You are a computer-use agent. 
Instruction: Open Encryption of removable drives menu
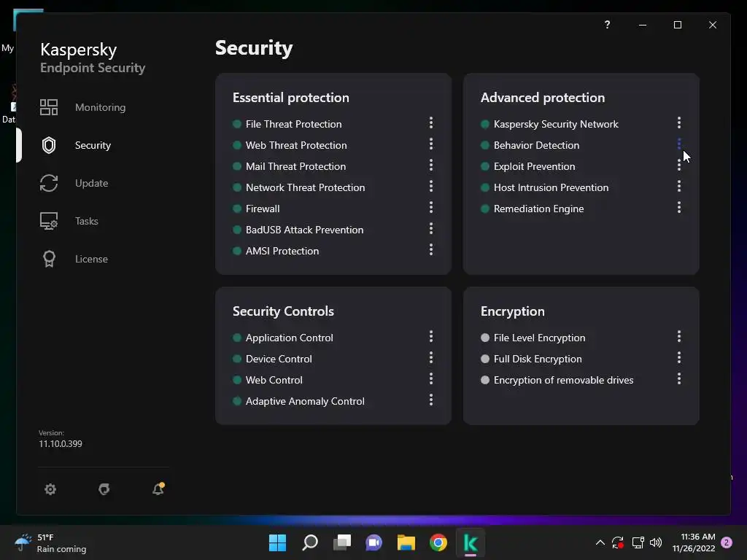click(679, 378)
